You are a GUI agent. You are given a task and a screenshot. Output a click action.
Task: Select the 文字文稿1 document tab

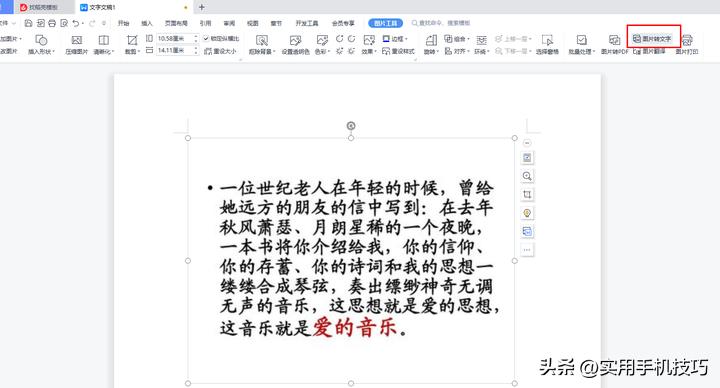tap(133, 7)
